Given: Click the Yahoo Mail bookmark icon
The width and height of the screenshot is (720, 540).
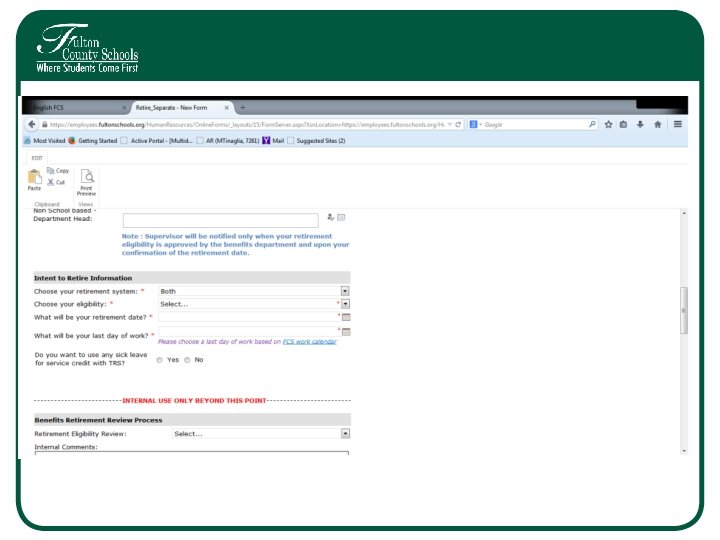Looking at the screenshot, I should pyautogui.click(x=266, y=141).
